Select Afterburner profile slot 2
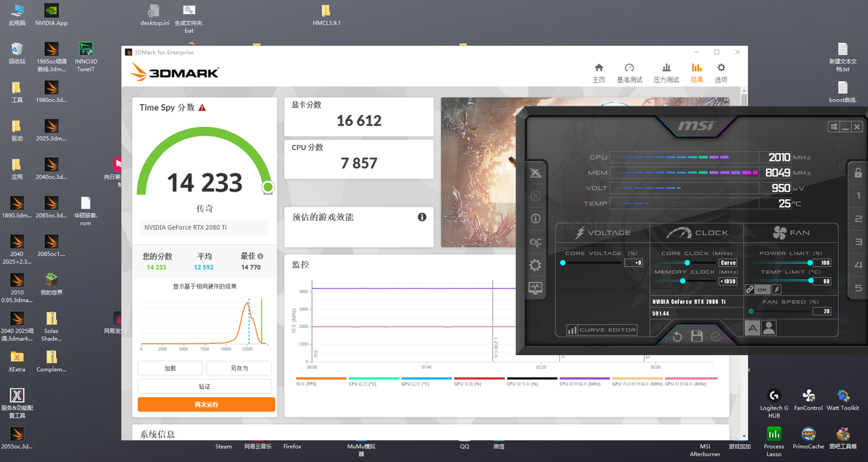868x462 pixels. (858, 219)
